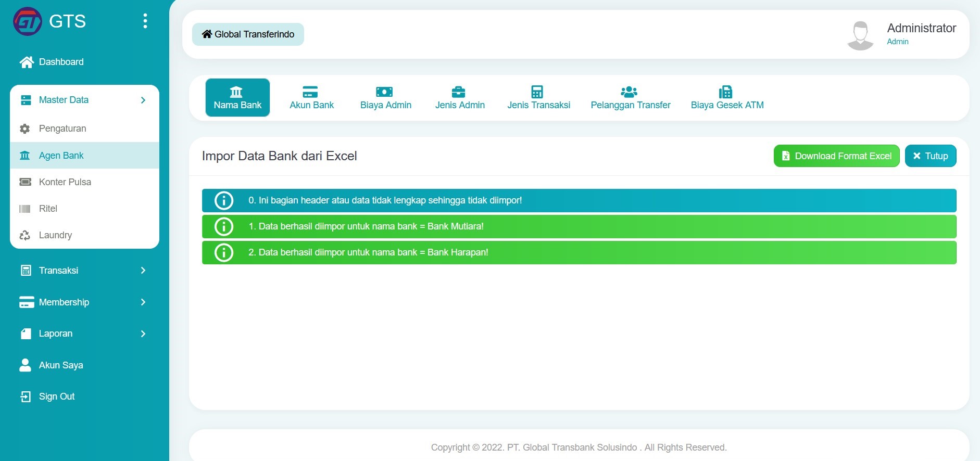Click the Sign Out door icon
Screen dimensions: 980x461
pos(26,396)
